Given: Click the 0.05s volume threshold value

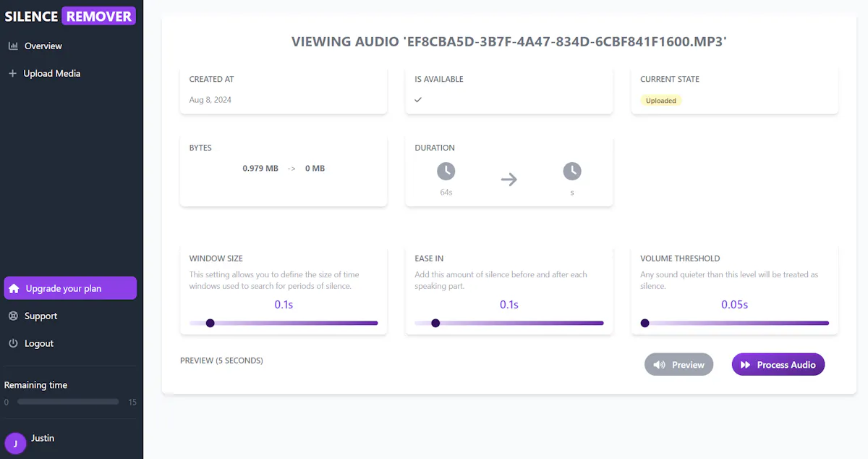Looking at the screenshot, I should pyautogui.click(x=734, y=305).
